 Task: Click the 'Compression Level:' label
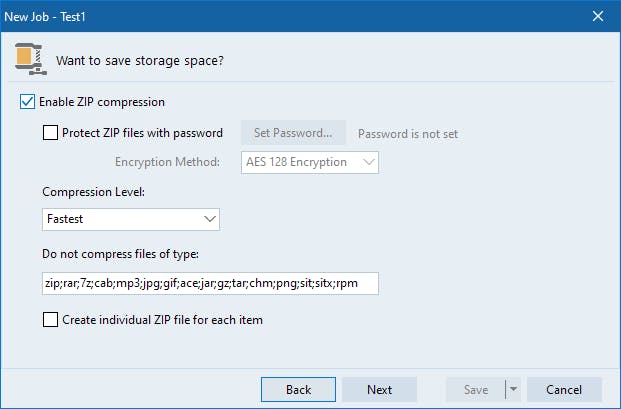tap(94, 191)
